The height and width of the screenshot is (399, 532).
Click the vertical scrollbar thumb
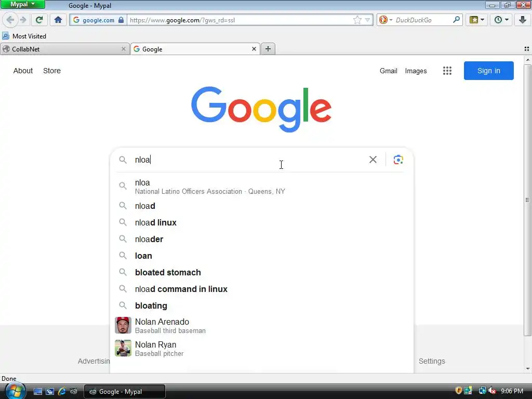[527, 200]
